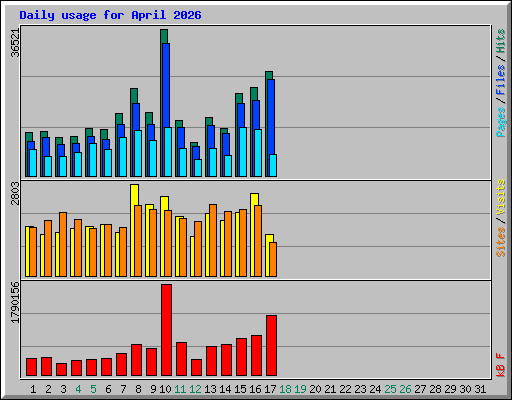
Task: Select day label 14 on the x-axis
Action: tap(225, 389)
